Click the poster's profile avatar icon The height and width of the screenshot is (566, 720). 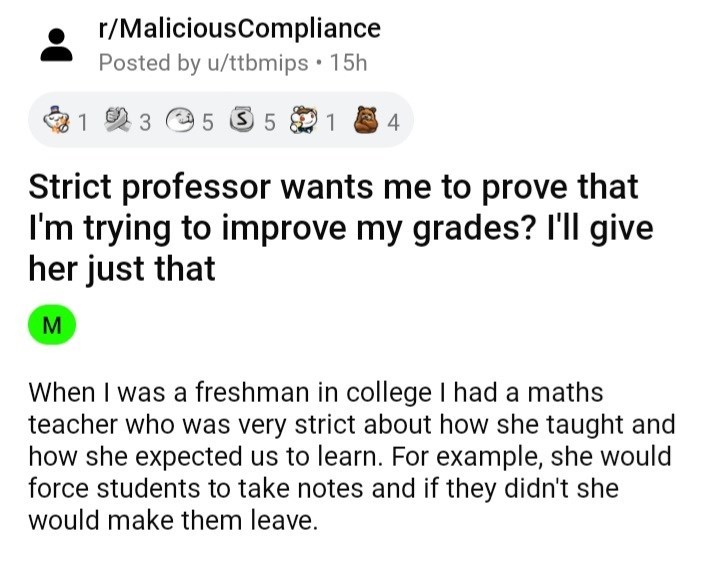pos(58,45)
